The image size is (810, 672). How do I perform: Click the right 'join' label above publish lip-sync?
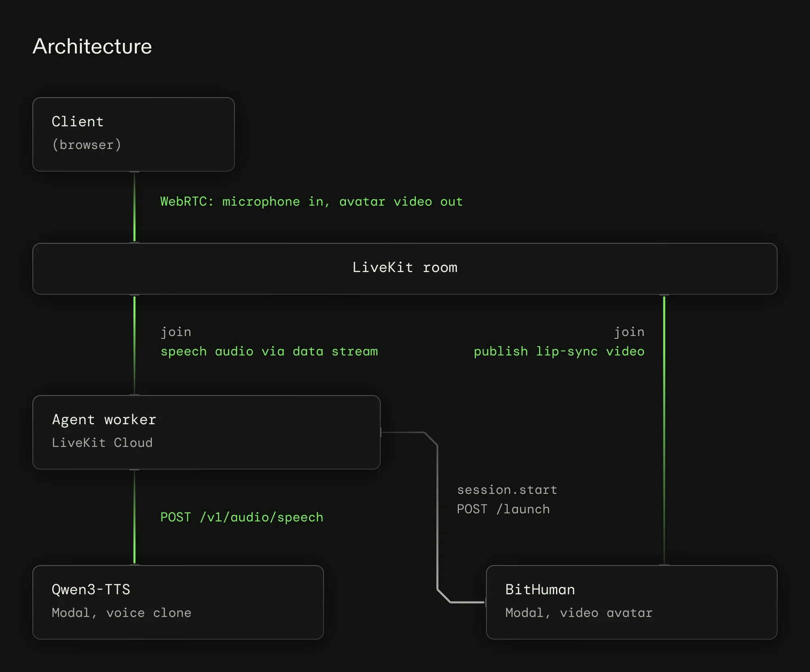629,332
